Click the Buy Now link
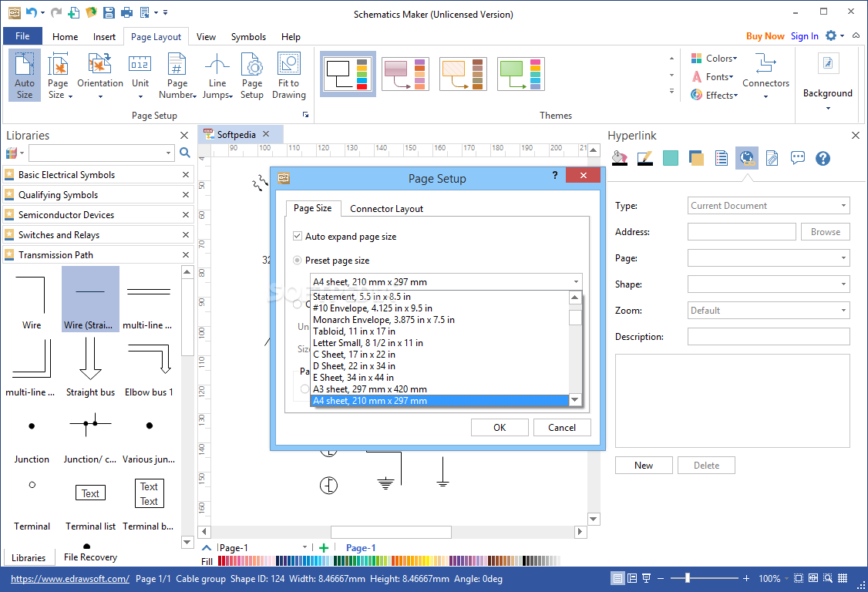 [x=765, y=36]
